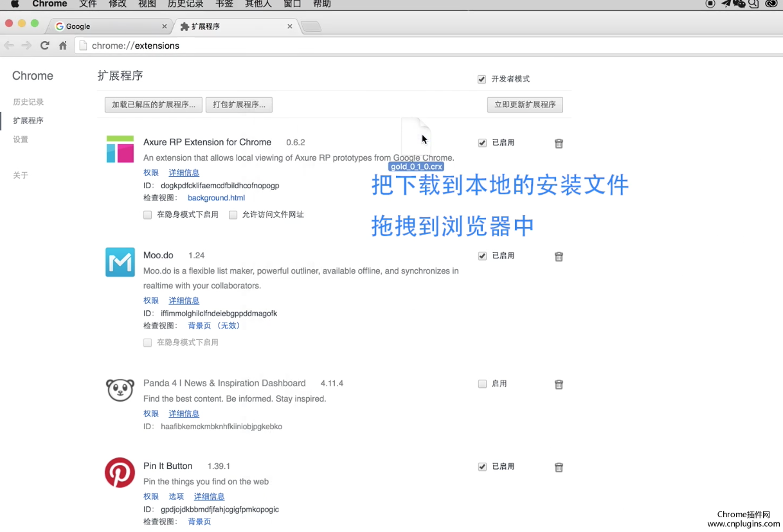783x532 pixels.
Task: Disable Pin It Button 已启用 checkbox
Action: [482, 466]
